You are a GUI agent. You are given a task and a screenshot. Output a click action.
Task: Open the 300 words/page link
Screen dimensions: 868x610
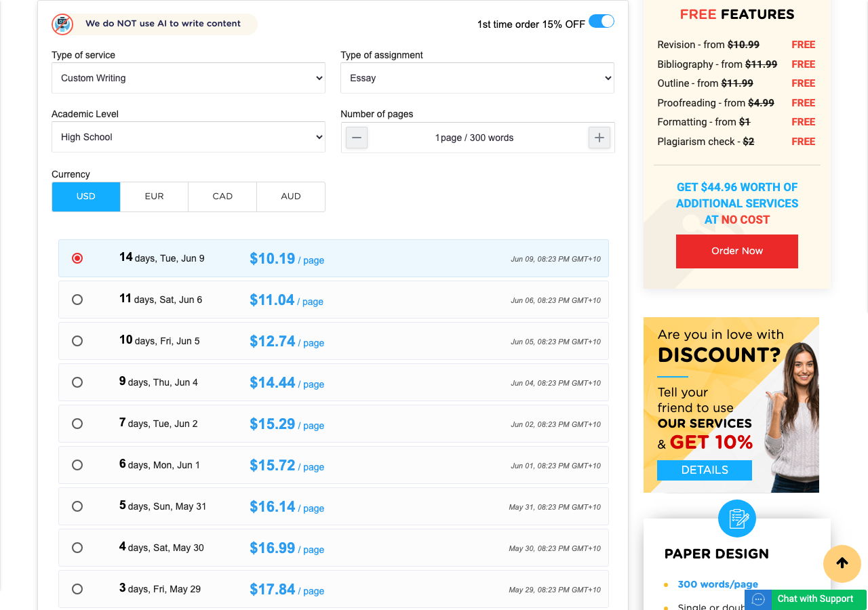[x=717, y=584]
